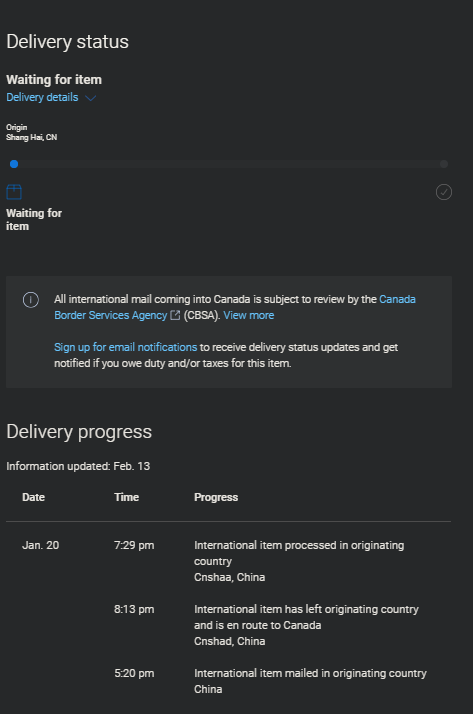Click the Date column header
Image resolution: width=473 pixels, height=714 pixels.
[33, 497]
